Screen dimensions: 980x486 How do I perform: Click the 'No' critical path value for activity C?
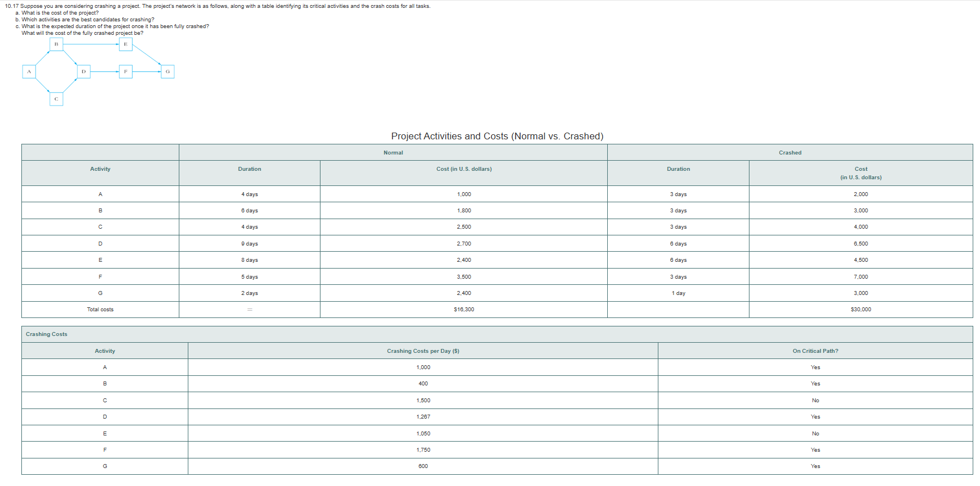click(815, 401)
